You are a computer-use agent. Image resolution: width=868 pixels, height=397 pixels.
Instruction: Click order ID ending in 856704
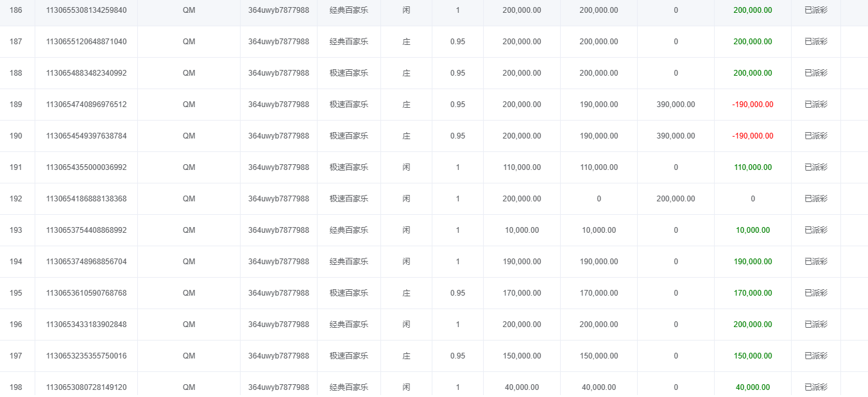(x=86, y=262)
